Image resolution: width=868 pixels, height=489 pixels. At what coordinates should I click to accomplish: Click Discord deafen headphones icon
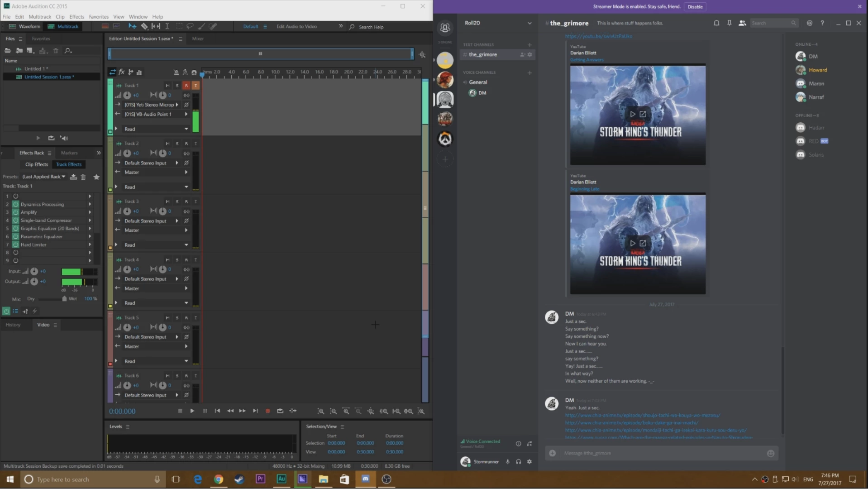pos(519,462)
